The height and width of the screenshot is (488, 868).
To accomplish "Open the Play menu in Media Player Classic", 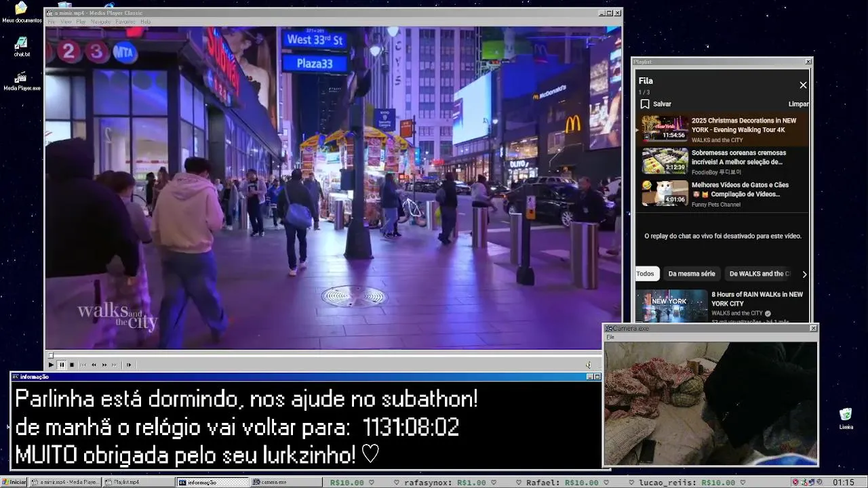I will (81, 22).
